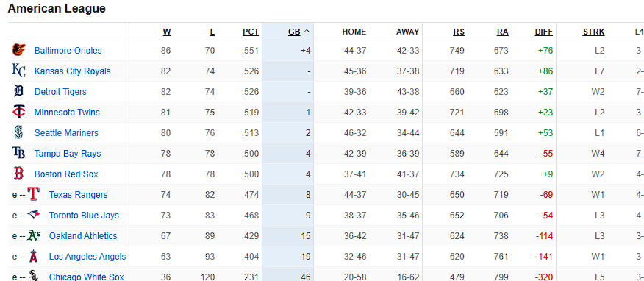Click the Oakland Athletics logo
The image size is (644, 281).
tap(34, 235)
